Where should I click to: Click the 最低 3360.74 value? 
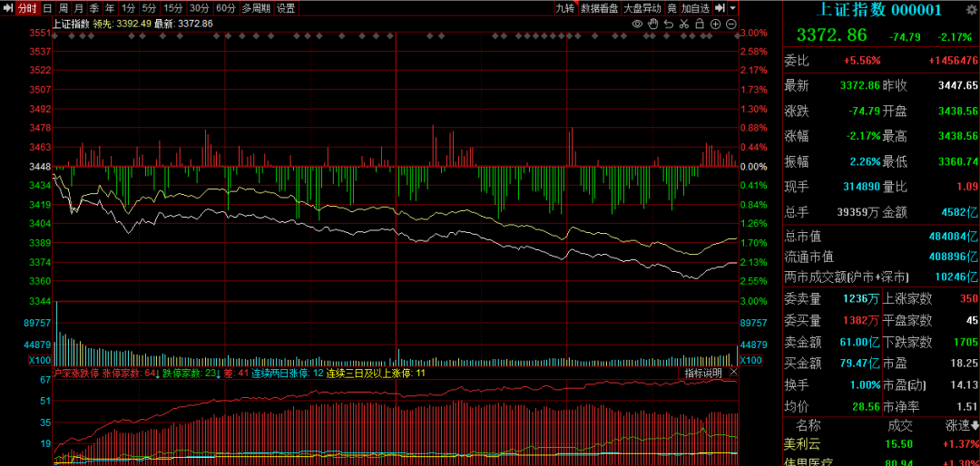[957, 161]
